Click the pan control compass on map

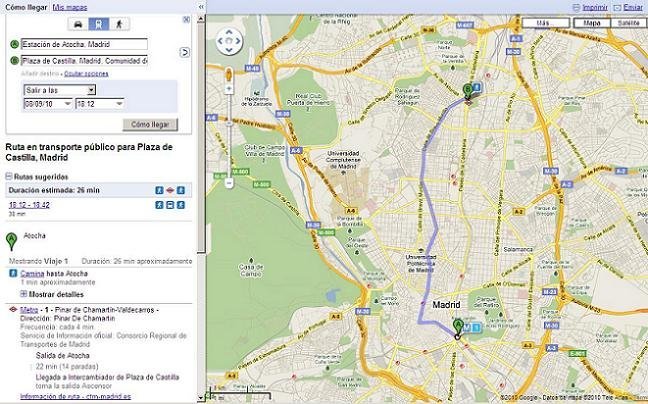pos(229,41)
